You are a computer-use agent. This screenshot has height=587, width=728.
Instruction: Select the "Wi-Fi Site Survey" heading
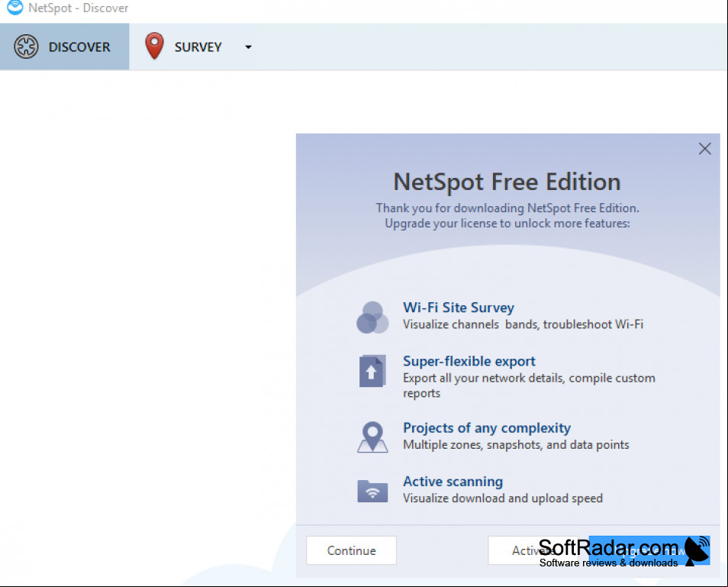click(x=459, y=308)
